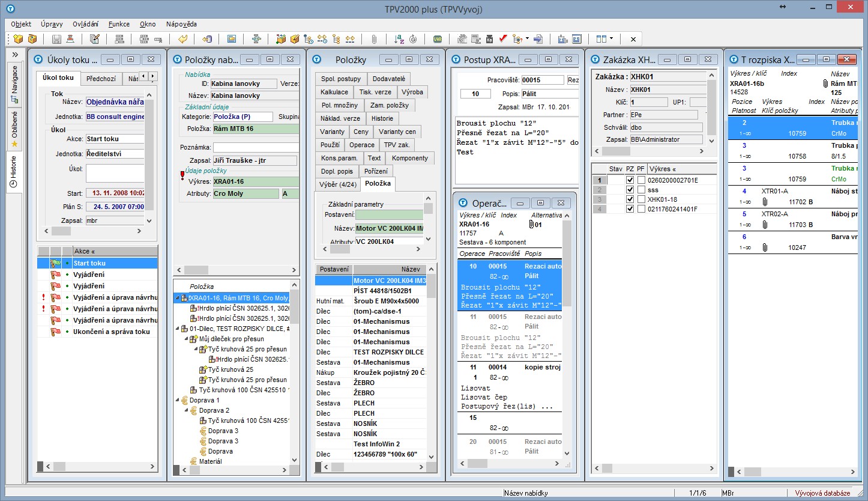Click the Pracoviště field showing 00015
Image resolution: width=868 pixels, height=501 pixels.
pyautogui.click(x=542, y=80)
